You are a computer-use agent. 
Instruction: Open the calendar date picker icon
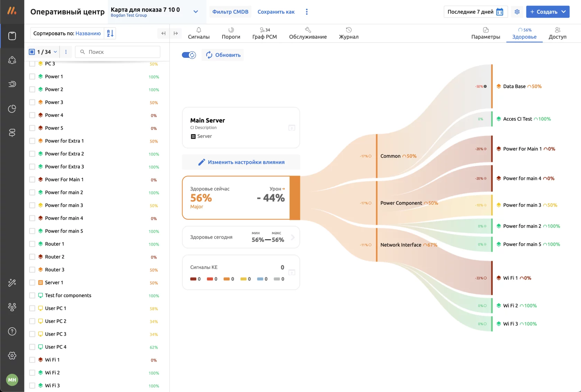499,12
